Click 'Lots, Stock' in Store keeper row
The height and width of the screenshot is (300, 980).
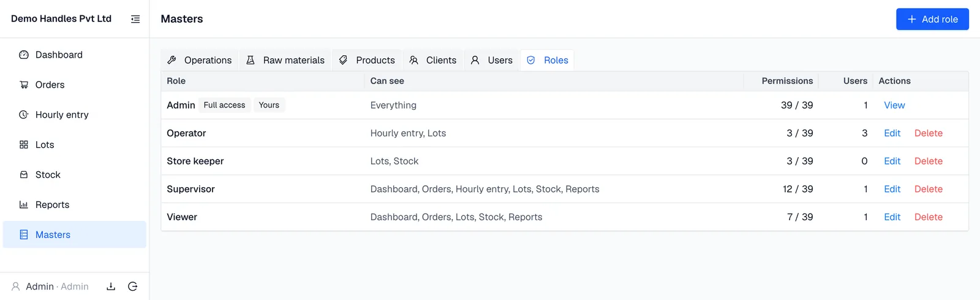coord(394,161)
